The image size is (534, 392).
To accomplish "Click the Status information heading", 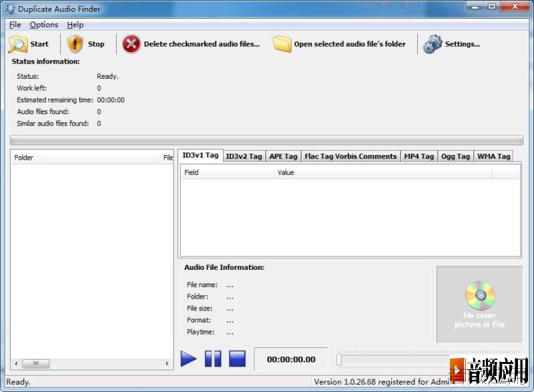I will [x=45, y=61].
